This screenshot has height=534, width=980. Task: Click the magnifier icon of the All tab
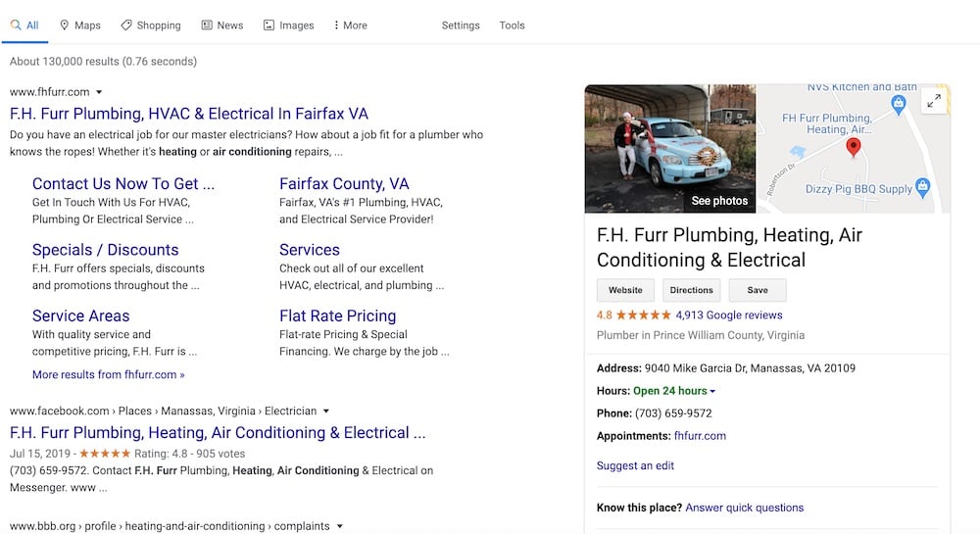pos(16,25)
